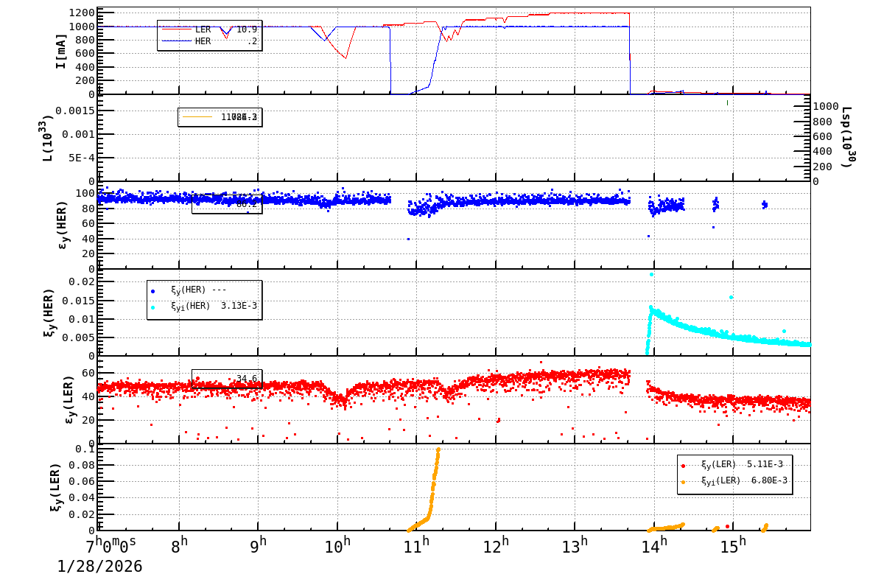Expand the εy(HER) legend showing 86.2
Image resolution: width=884 pixels, height=588 pixels.
pyautogui.click(x=226, y=204)
